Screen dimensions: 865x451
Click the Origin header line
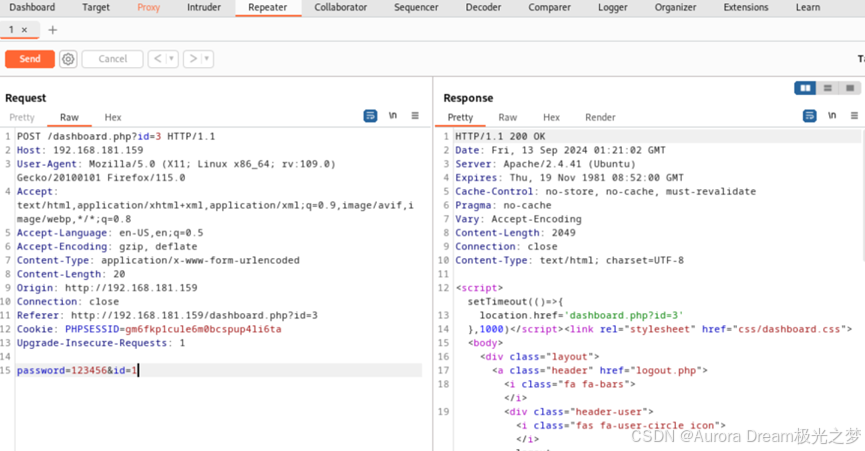click(107, 288)
